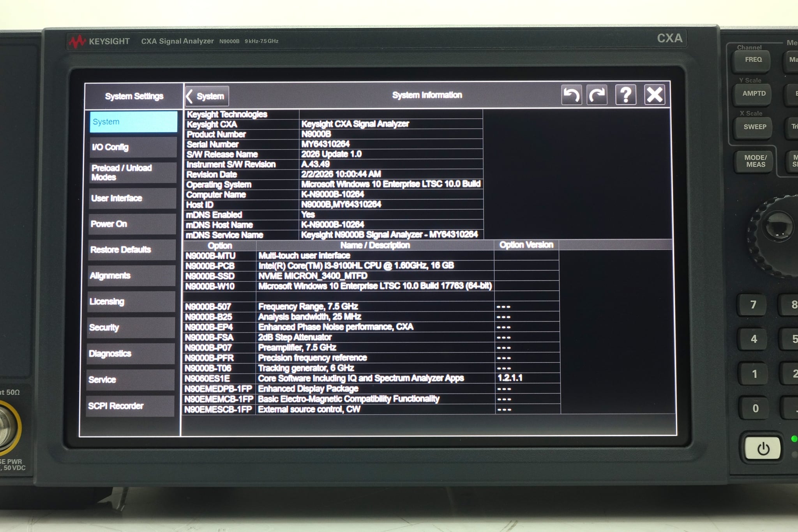Open the Alignments section
Screen dimensions: 798x532
(131, 276)
